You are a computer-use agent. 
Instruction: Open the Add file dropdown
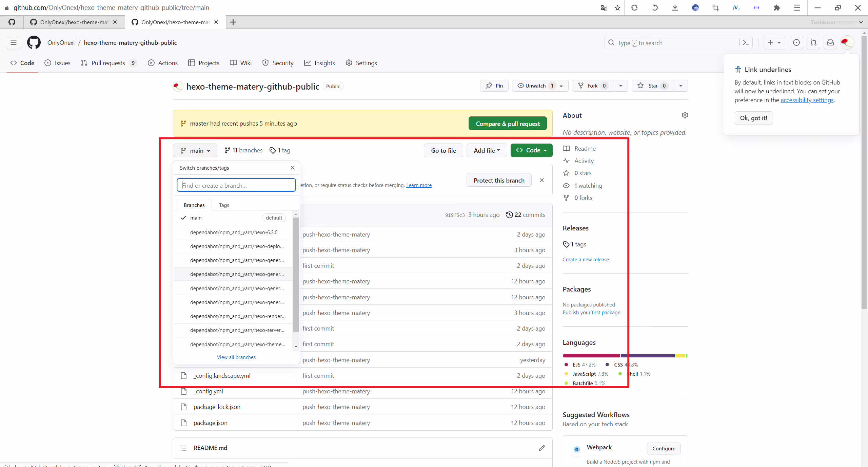click(487, 150)
